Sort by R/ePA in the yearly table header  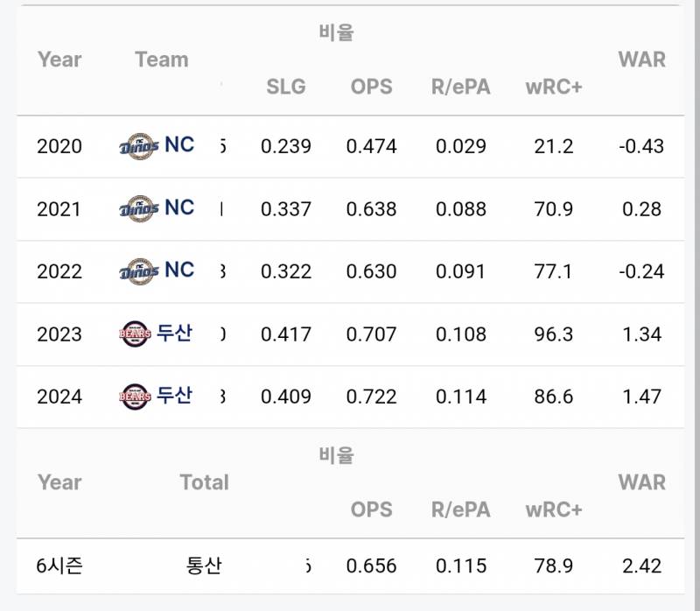tap(461, 87)
